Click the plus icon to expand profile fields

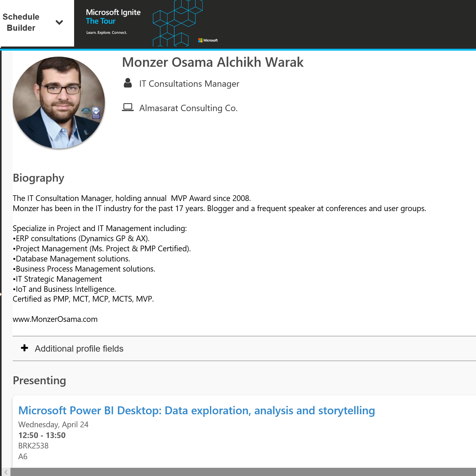[24, 348]
